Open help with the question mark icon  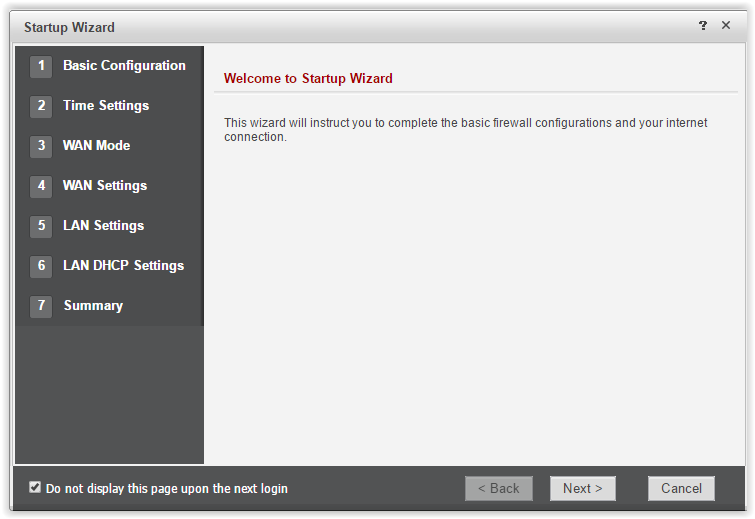coord(703,26)
